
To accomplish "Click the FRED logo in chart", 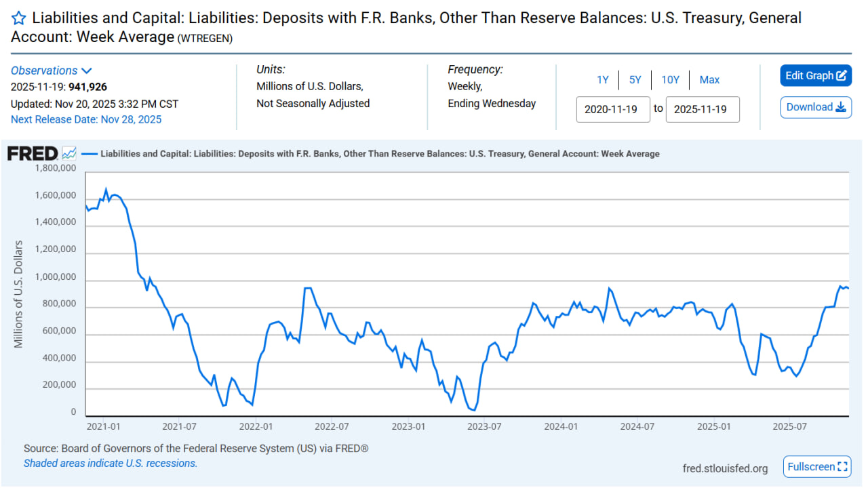I will pyautogui.click(x=32, y=154).
